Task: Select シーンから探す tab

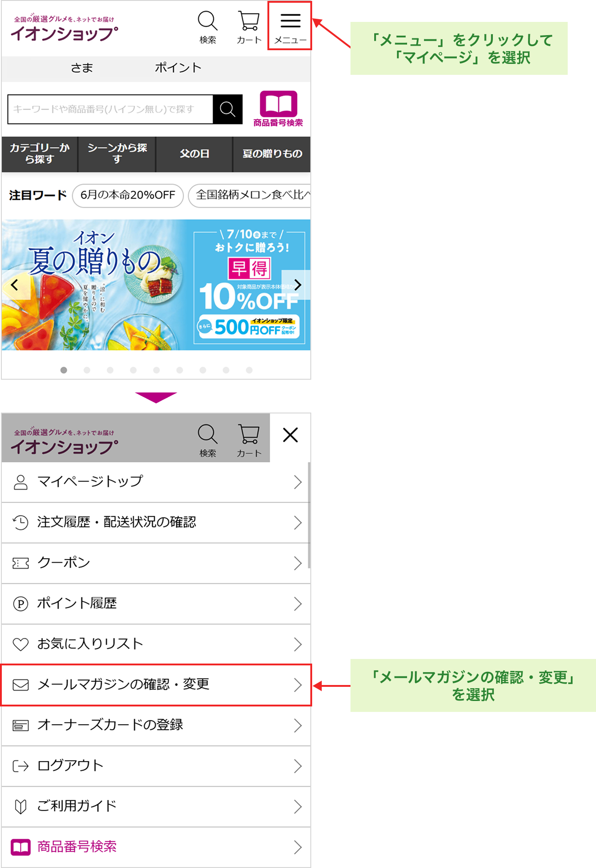Action: [117, 154]
